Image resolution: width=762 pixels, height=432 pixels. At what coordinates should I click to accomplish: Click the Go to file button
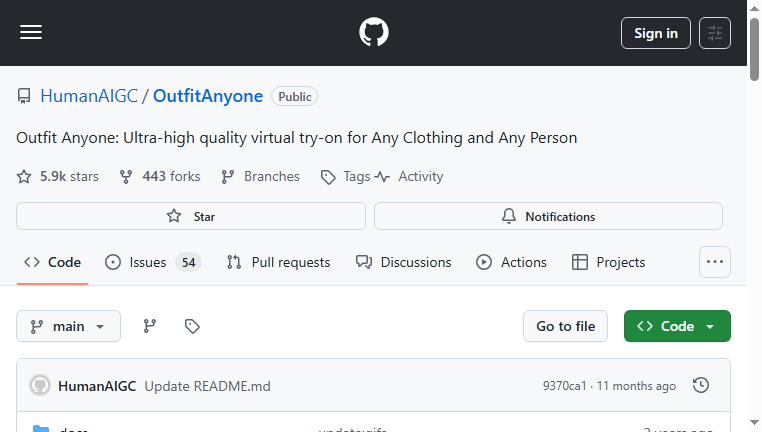pos(565,326)
